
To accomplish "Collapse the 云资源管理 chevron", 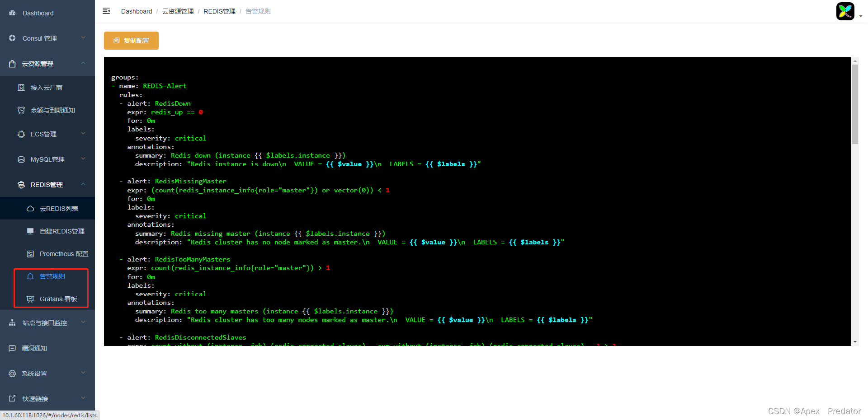I will click(83, 63).
